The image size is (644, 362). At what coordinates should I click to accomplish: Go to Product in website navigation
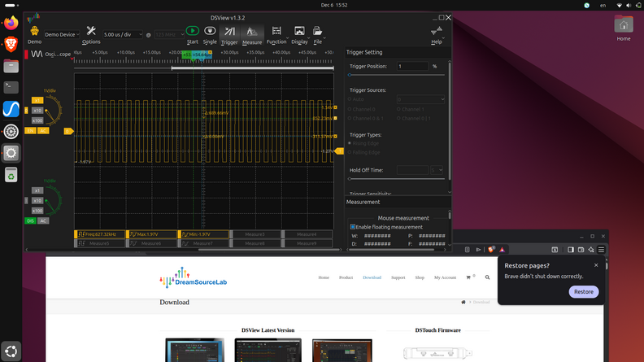pyautogui.click(x=346, y=277)
